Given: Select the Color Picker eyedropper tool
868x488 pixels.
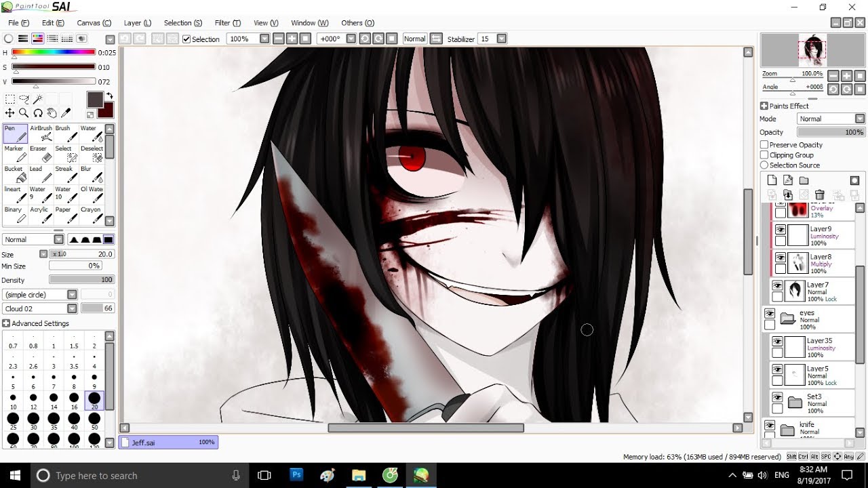Looking at the screenshot, I should point(66,113).
